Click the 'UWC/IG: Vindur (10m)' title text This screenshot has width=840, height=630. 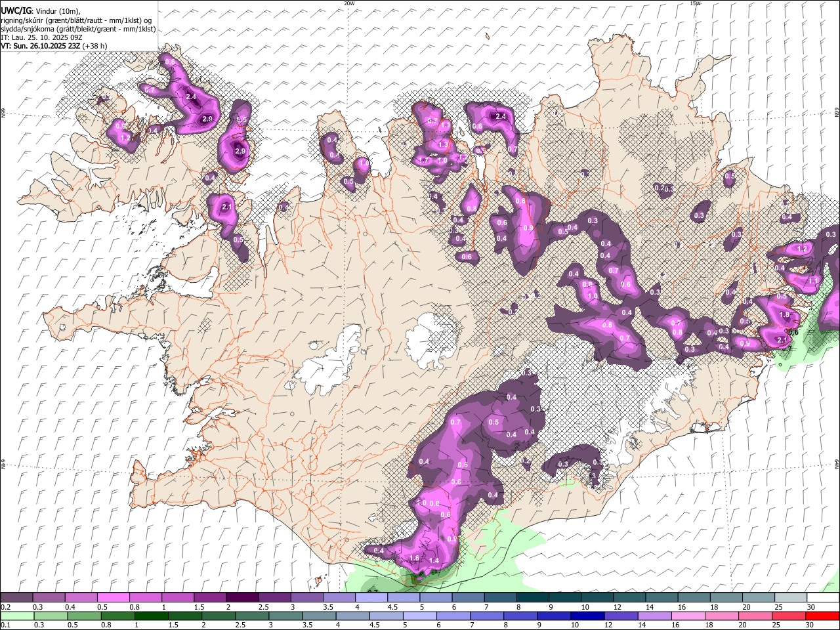click(40, 11)
